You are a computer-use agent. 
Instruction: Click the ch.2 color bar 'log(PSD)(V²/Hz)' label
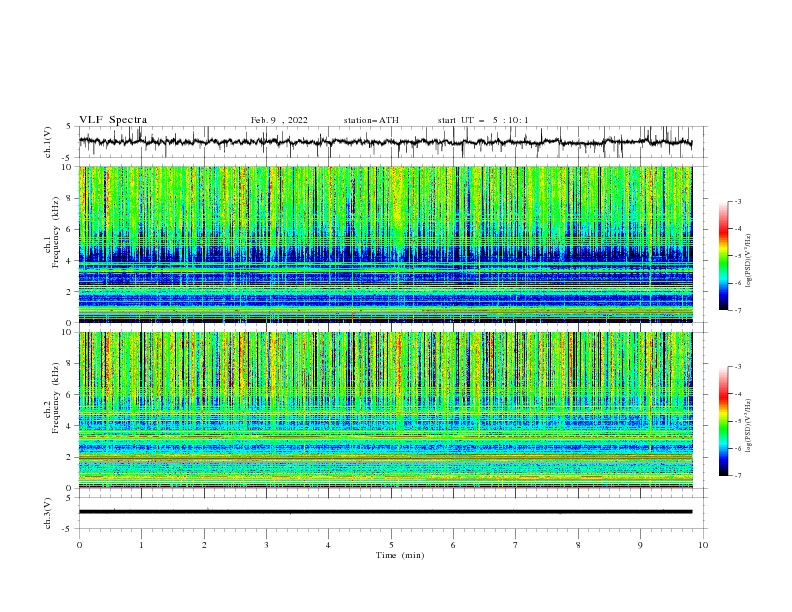(749, 426)
